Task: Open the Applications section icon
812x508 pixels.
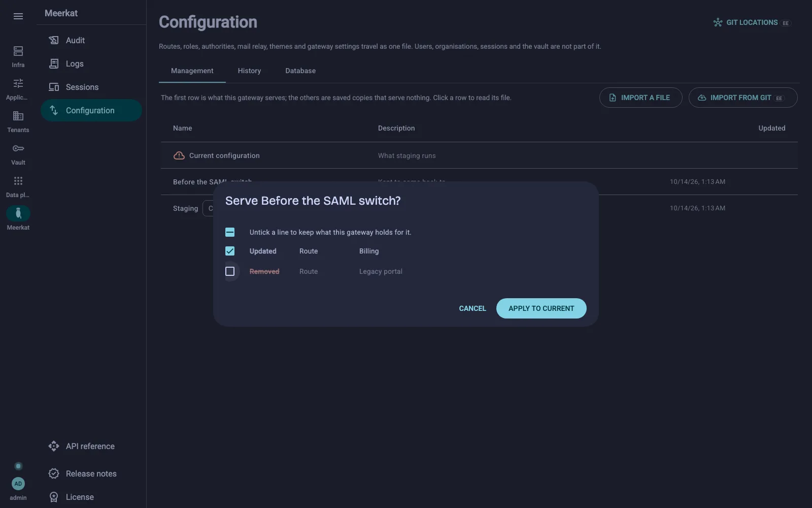Action: click(x=18, y=83)
